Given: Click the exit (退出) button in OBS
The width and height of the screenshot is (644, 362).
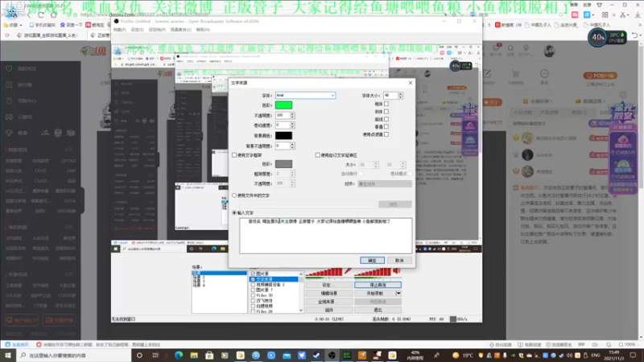Looking at the screenshot, I should (378, 311).
